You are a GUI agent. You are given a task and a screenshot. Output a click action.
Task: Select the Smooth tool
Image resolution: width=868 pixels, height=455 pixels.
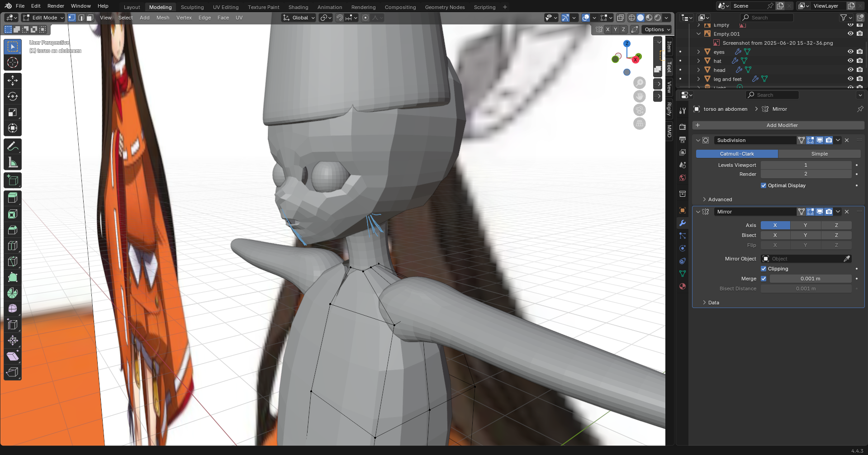pyautogui.click(x=13, y=309)
